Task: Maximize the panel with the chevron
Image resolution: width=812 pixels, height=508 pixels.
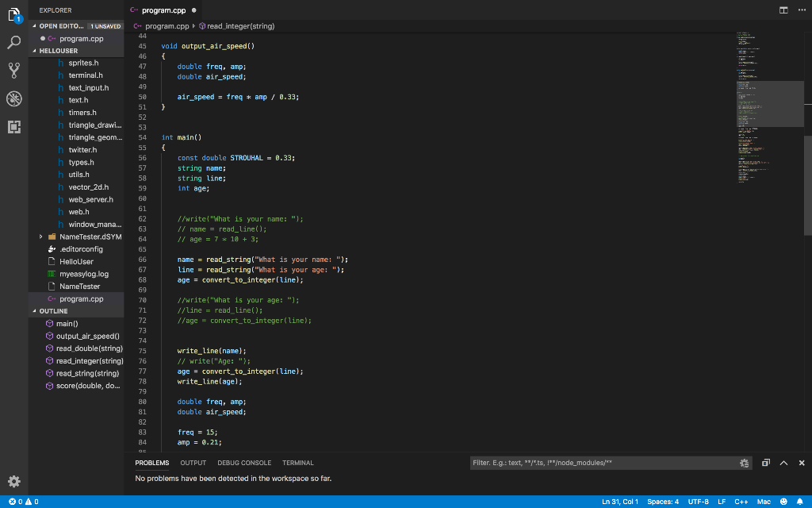Action: tap(783, 462)
